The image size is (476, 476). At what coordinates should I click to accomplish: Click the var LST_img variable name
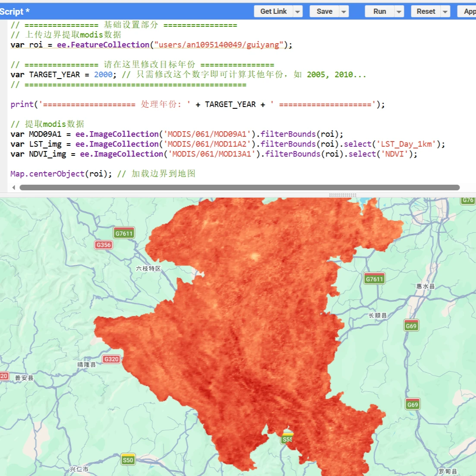[45, 144]
